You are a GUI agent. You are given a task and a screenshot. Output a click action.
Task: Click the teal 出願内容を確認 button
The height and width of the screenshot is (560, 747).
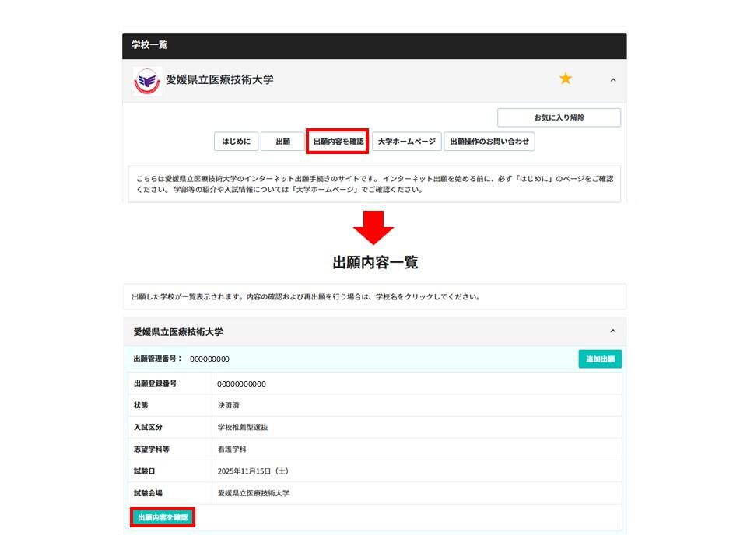click(163, 517)
